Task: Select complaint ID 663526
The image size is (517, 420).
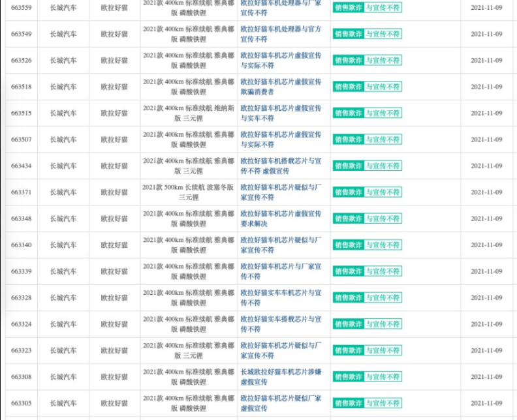Action: [x=22, y=60]
